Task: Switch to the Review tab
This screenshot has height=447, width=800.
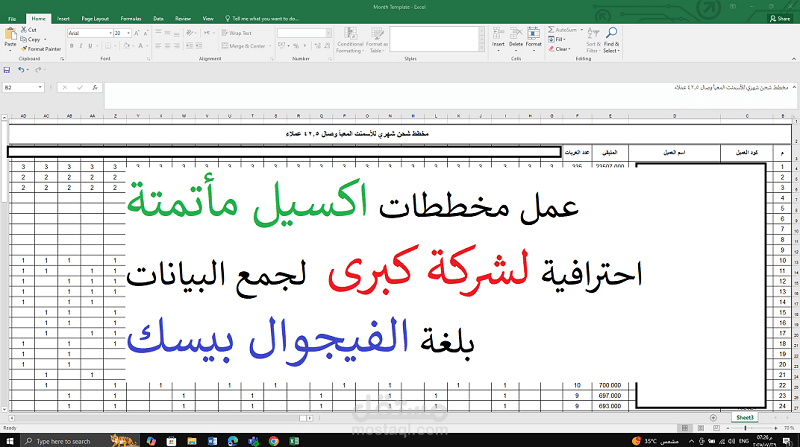Action: (183, 18)
